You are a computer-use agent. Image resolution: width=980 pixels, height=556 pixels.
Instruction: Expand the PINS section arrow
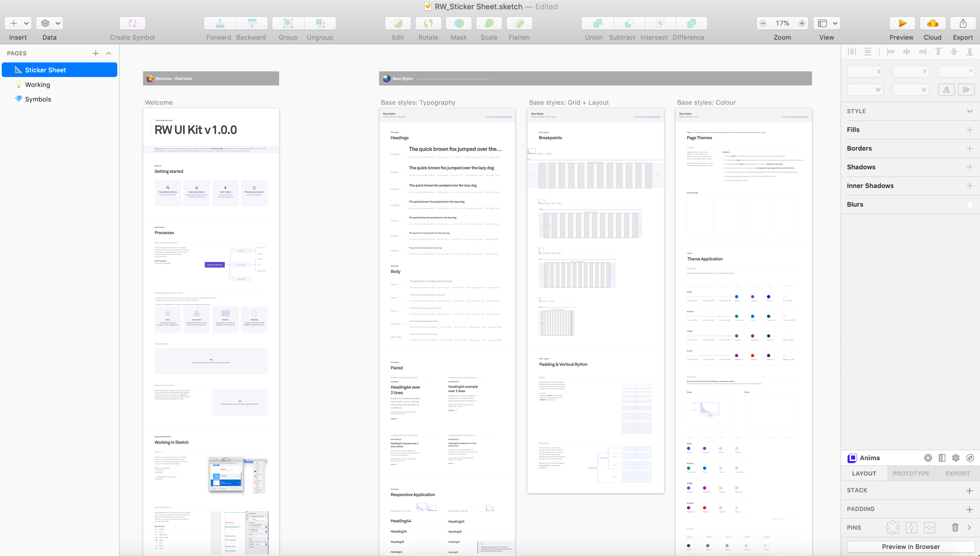[x=970, y=528]
